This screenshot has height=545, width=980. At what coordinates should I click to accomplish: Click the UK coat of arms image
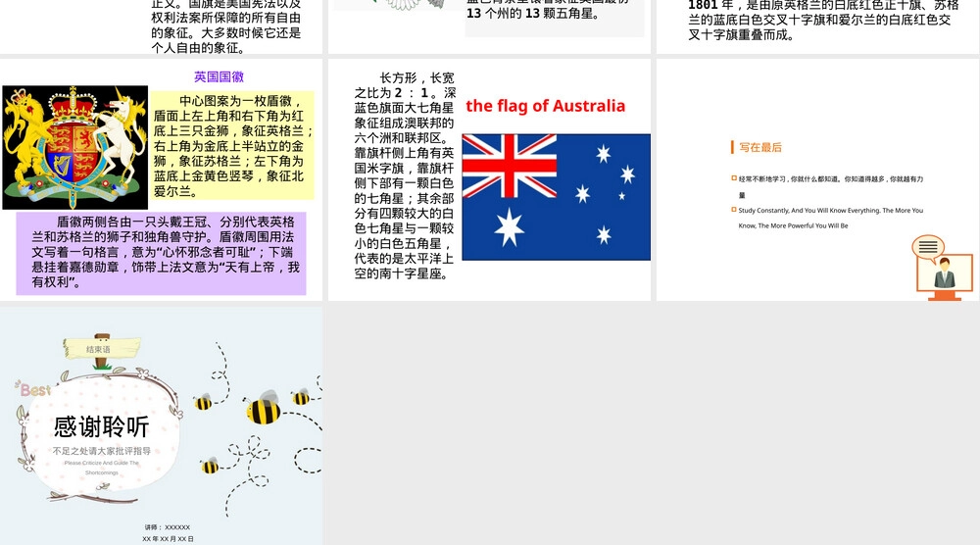(75, 147)
